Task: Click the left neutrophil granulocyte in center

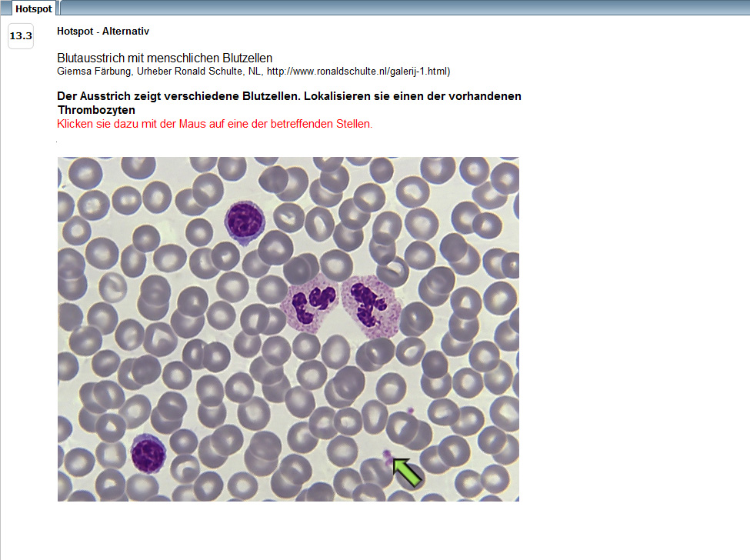Action: click(x=310, y=303)
